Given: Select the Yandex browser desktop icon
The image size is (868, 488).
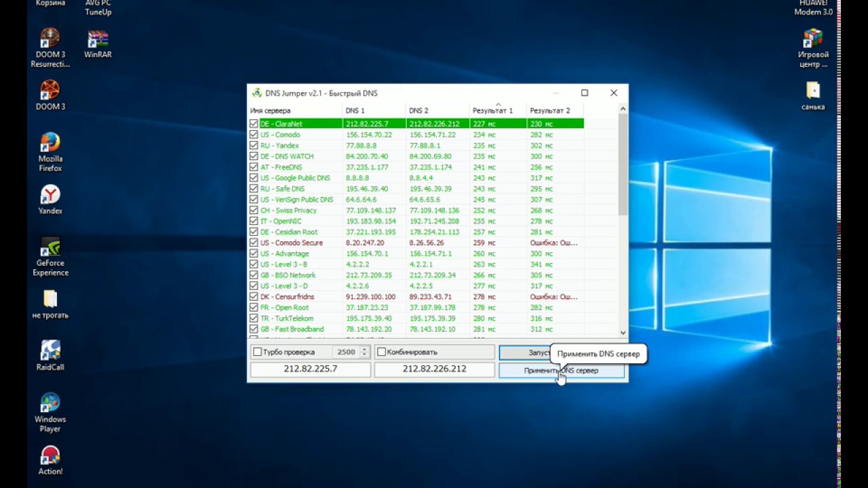Looking at the screenshot, I should pyautogui.click(x=50, y=199).
